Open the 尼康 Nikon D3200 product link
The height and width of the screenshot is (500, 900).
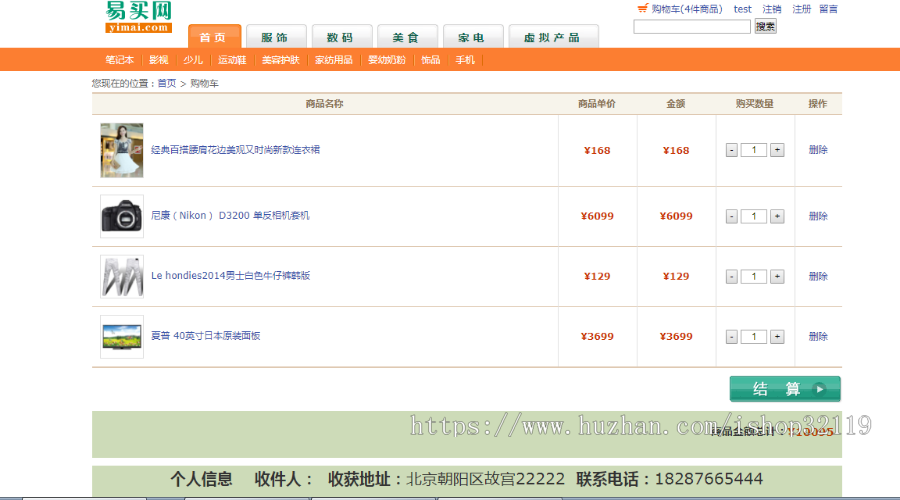(x=230, y=215)
